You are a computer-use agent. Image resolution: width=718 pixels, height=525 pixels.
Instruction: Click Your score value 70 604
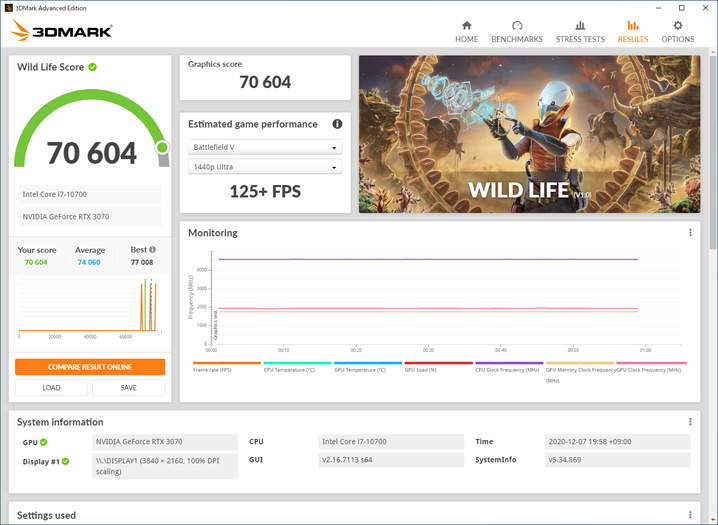pos(36,262)
